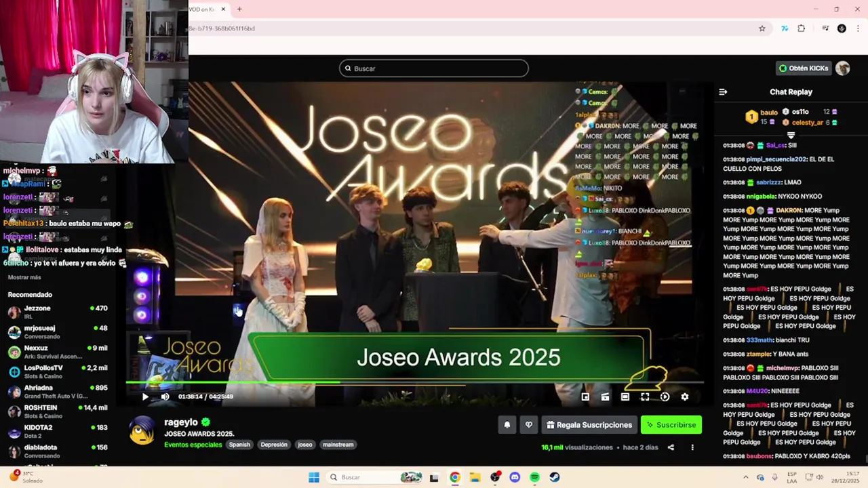Open recommended channel Ahriadna
This screenshot has width=868, height=488.
pyautogui.click(x=58, y=392)
